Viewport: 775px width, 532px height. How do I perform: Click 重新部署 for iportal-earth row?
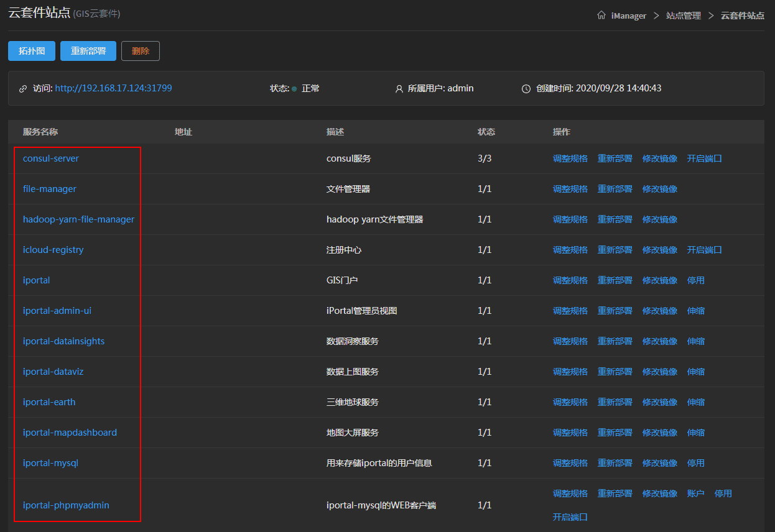click(x=615, y=402)
